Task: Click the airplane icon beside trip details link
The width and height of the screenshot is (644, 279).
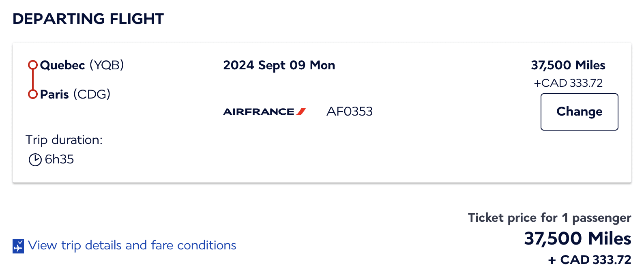Action: coord(18,246)
